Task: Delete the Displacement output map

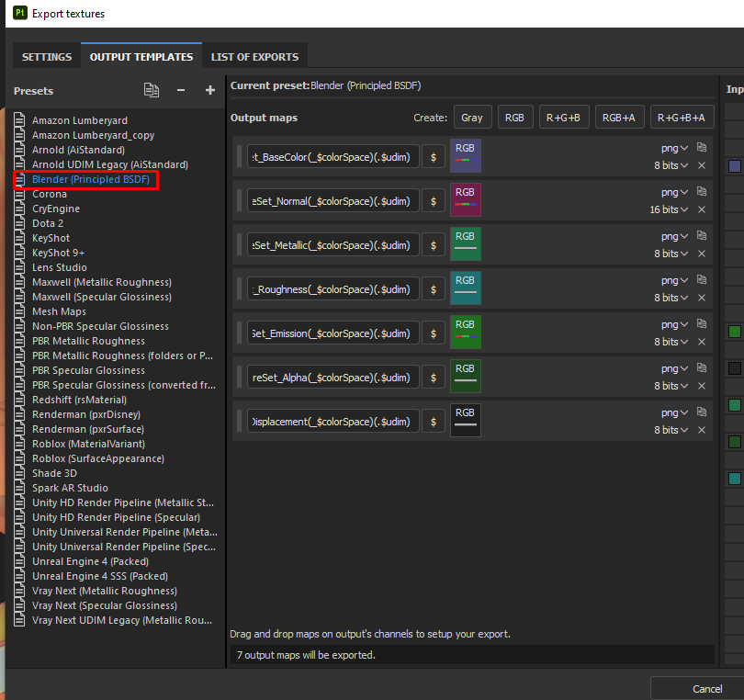Action: click(702, 431)
